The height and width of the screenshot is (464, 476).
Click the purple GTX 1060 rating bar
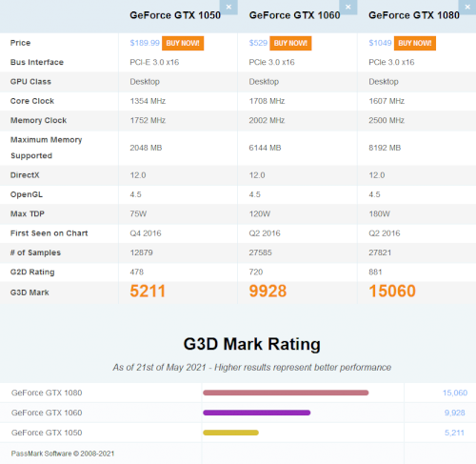pos(257,413)
